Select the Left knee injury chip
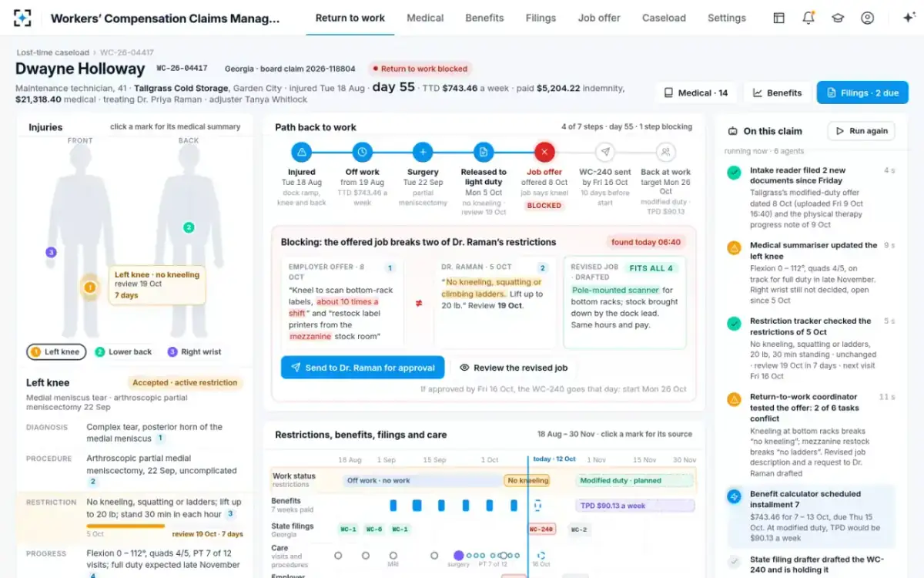The width and height of the screenshot is (924, 578). tap(55, 352)
